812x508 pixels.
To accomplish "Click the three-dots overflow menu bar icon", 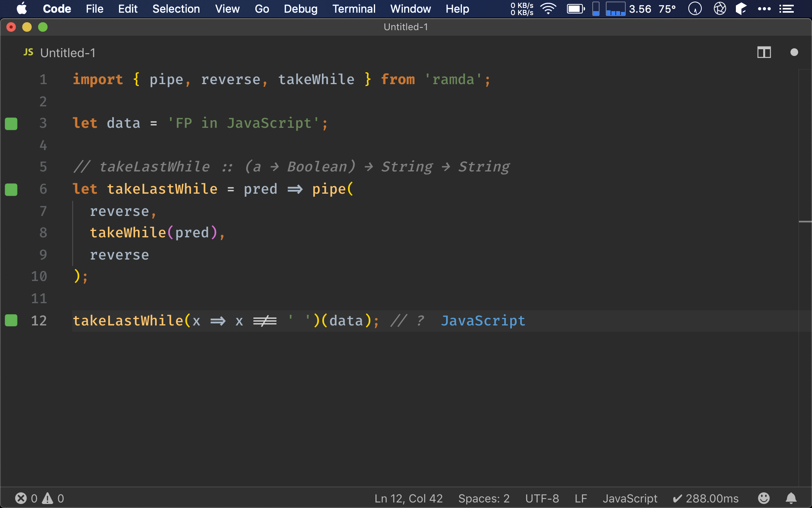I will click(764, 9).
